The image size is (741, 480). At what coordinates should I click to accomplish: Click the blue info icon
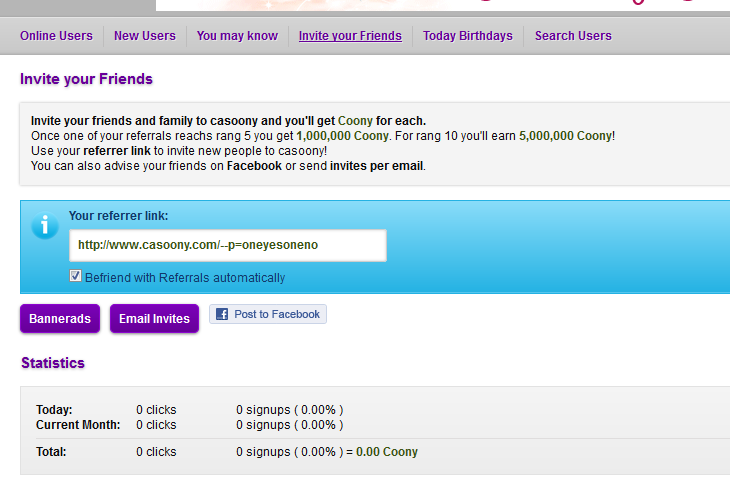45,225
